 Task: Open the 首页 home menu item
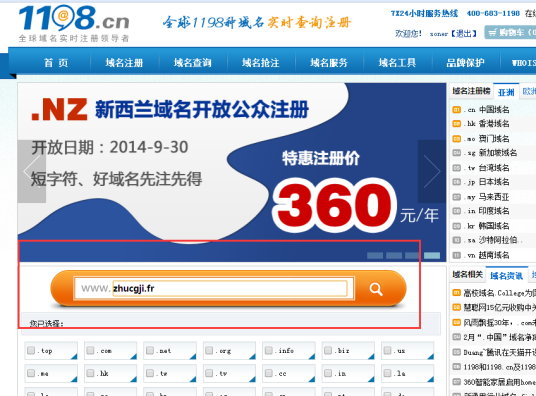(56, 63)
